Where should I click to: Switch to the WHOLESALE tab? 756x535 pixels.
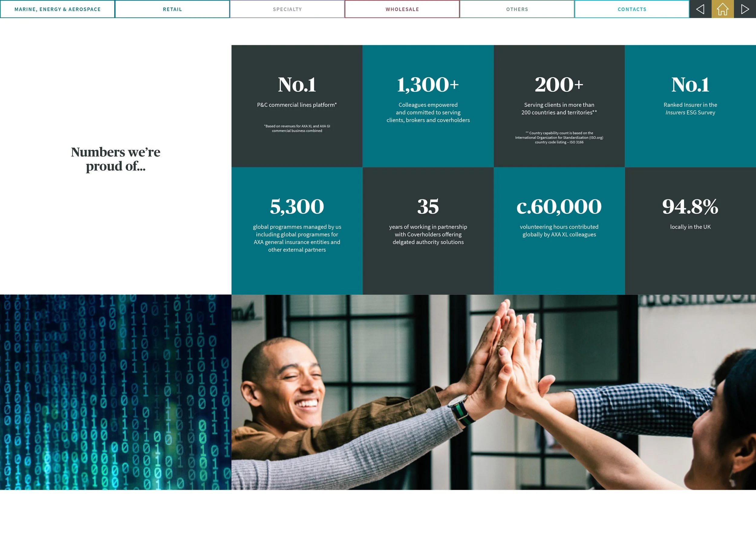(x=402, y=9)
